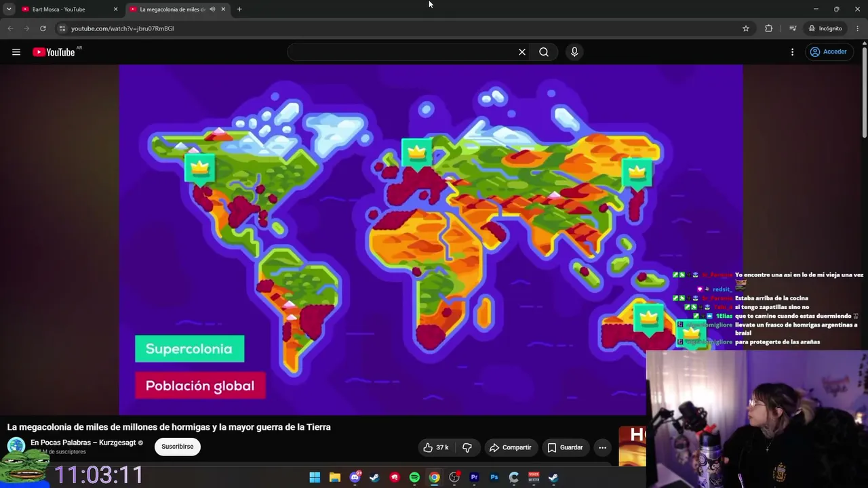The height and width of the screenshot is (488, 868).
Task: Open Chrome three-dot menu
Action: (x=858, y=28)
